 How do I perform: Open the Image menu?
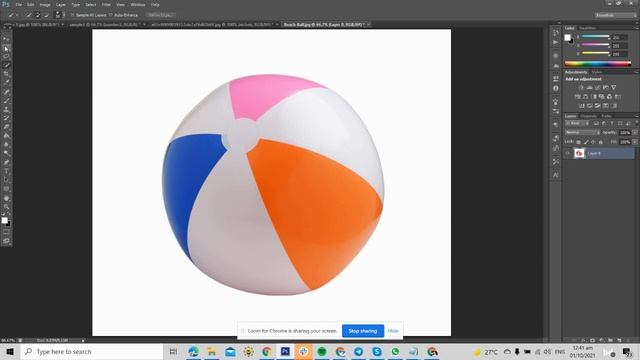click(x=45, y=4)
